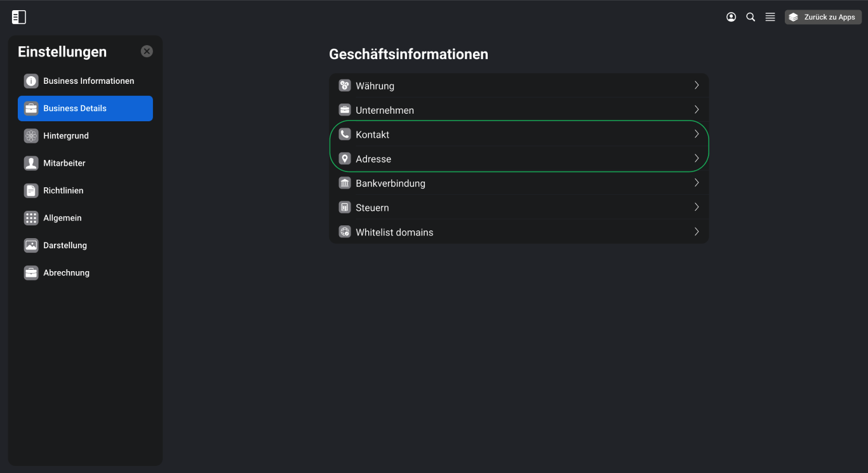This screenshot has width=868, height=473.
Task: Expand the Bankverbindung row chevron
Action: click(x=697, y=183)
